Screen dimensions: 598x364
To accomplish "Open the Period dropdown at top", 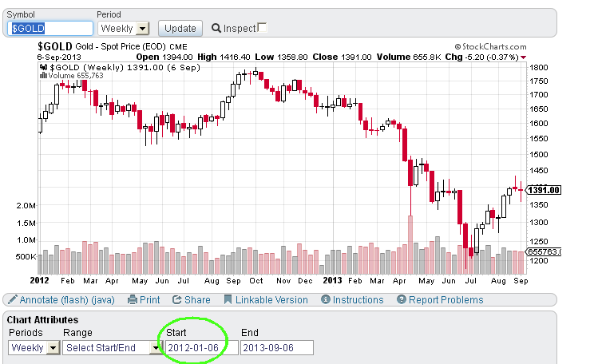I will (x=123, y=28).
